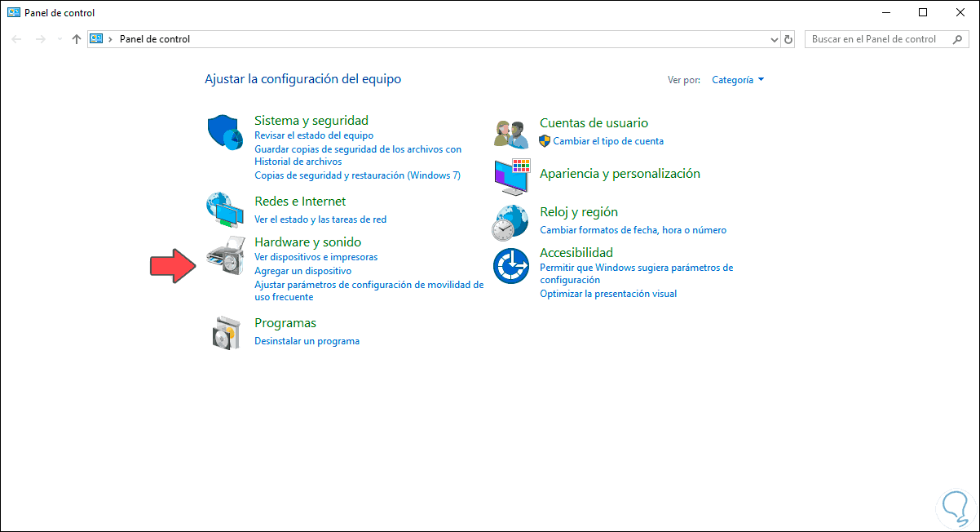980x532 pixels.
Task: Open the Reloj y región clock icon
Action: coord(511,222)
